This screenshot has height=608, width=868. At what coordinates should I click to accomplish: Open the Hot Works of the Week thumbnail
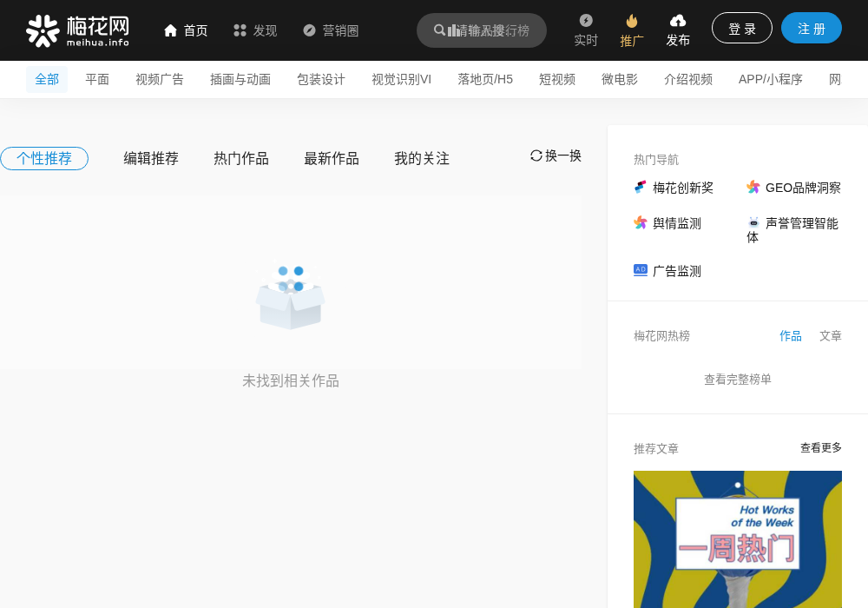tap(737, 539)
